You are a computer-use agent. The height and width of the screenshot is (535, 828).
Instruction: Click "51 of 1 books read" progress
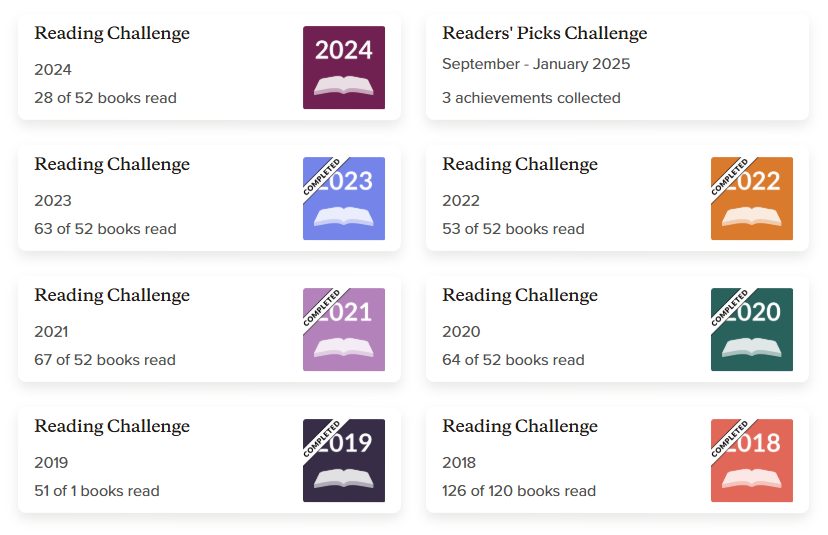[x=97, y=491]
